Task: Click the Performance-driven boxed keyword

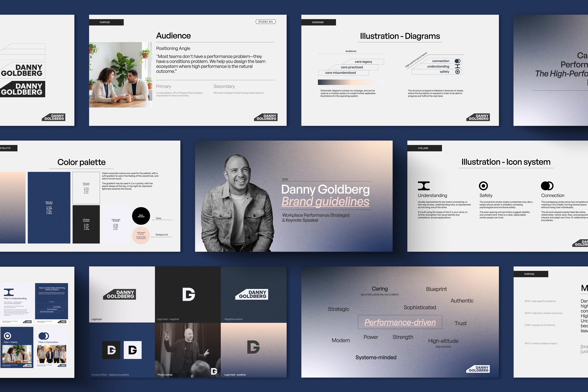Action: click(400, 322)
